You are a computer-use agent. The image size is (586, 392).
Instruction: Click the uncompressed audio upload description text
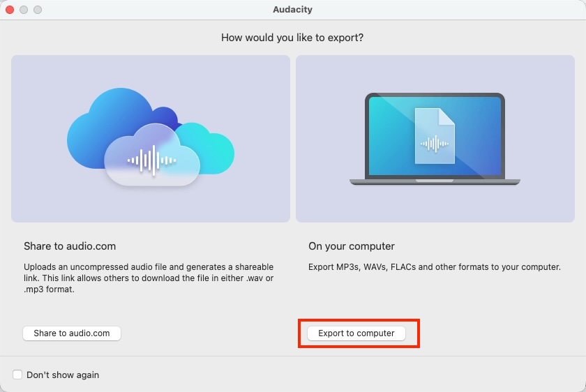(149, 278)
